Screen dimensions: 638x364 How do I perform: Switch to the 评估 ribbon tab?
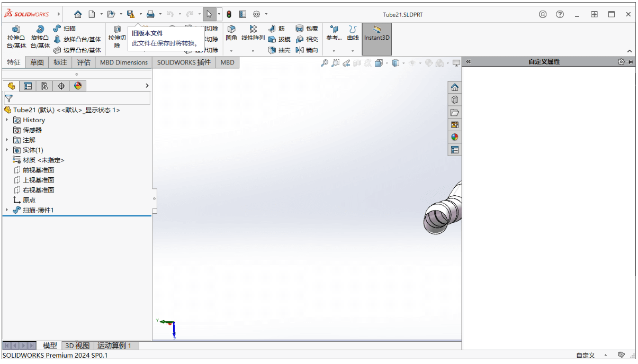pos(84,62)
